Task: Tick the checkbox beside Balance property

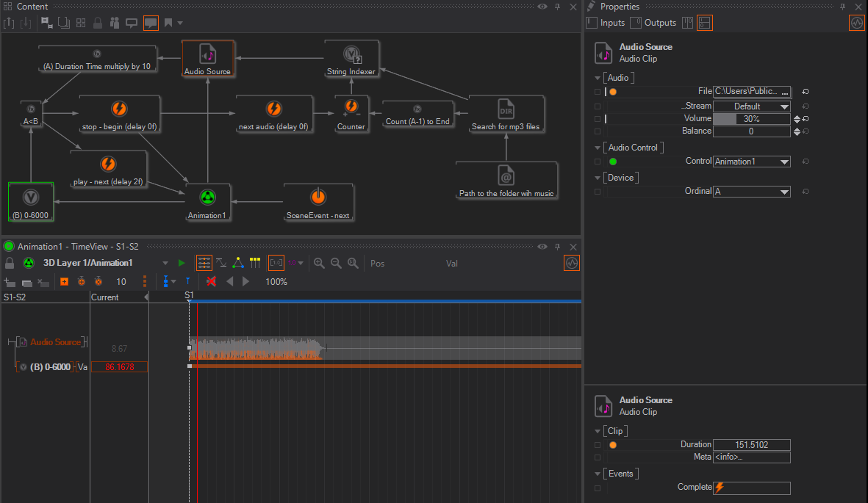Action: tap(598, 131)
